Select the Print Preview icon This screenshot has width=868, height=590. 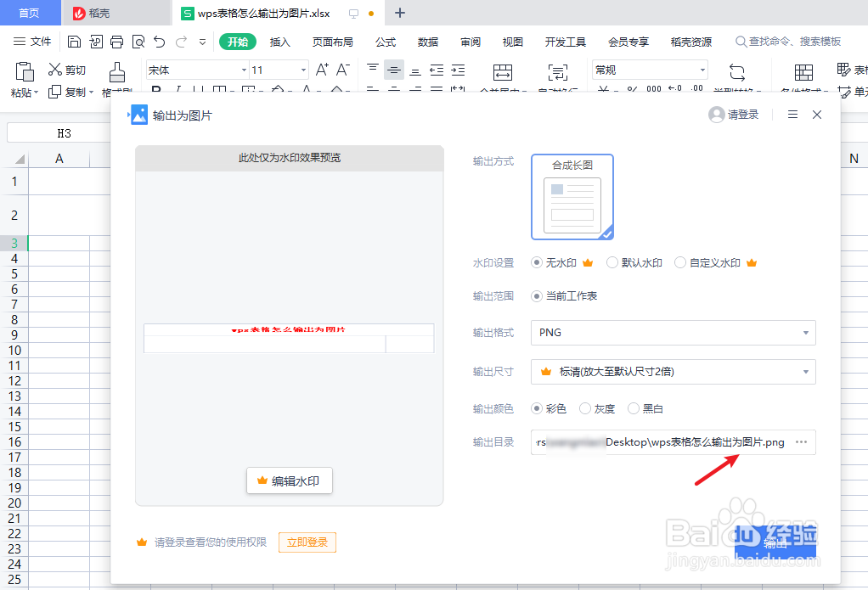tap(138, 41)
